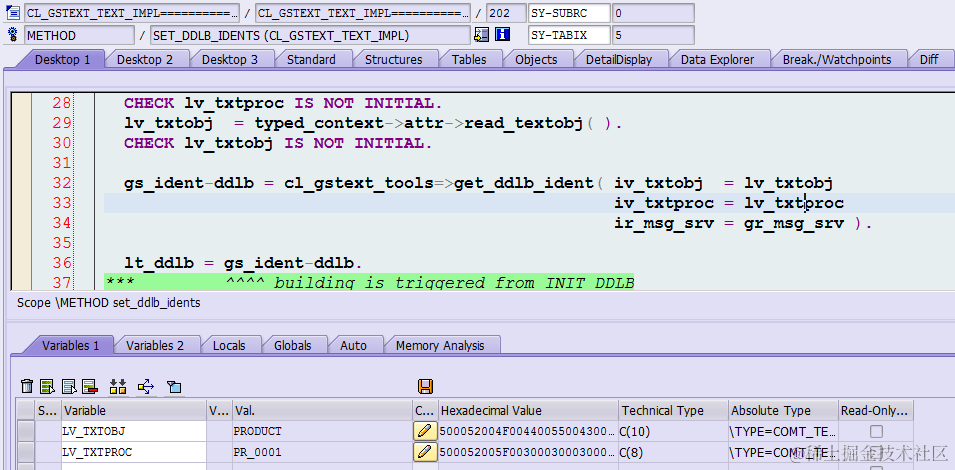Click the C(8) technical type cell
The image size is (955, 470).
(x=674, y=452)
